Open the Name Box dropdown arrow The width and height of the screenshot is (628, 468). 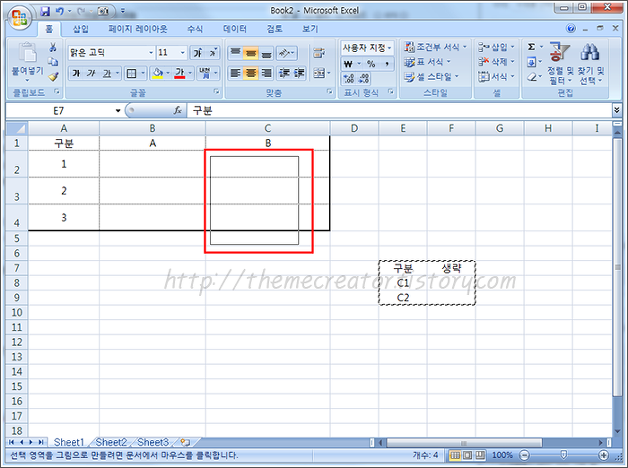118,110
